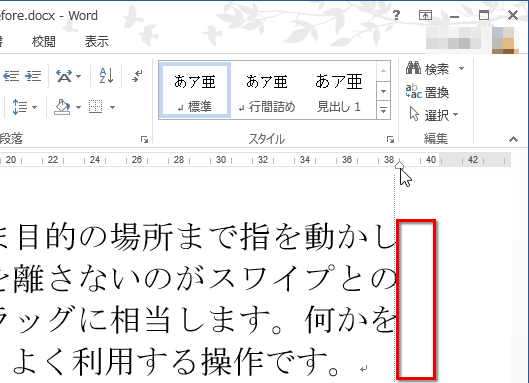Viewport: 529px width, 383px height.
Task: Click ruler at the 30 mark
Action: (221, 160)
